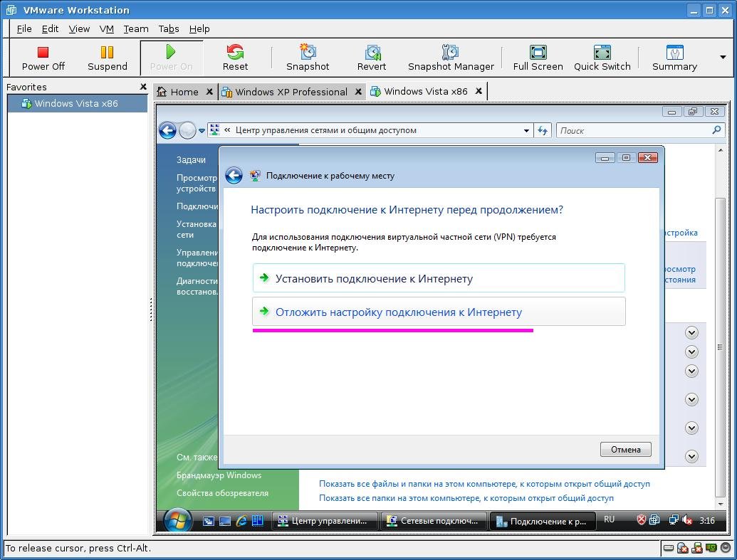Click the red security shield tray icon

coord(641,519)
